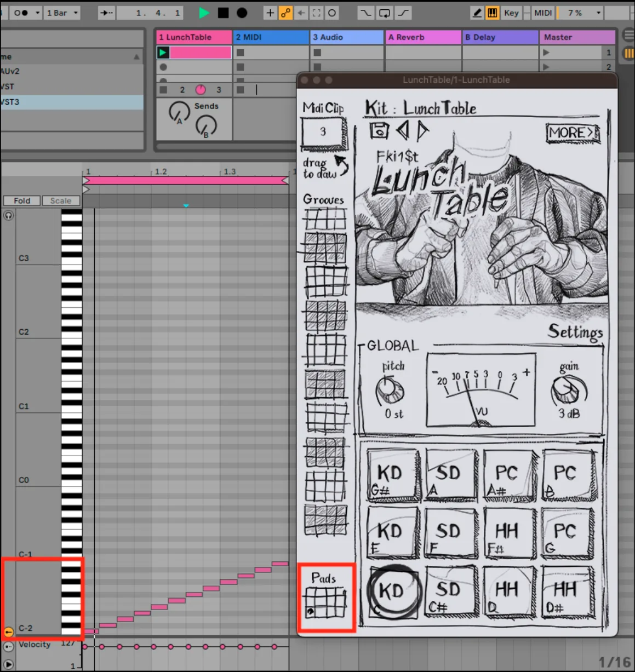Click the global pitch knob
The height and width of the screenshot is (672, 635).
pos(390,390)
